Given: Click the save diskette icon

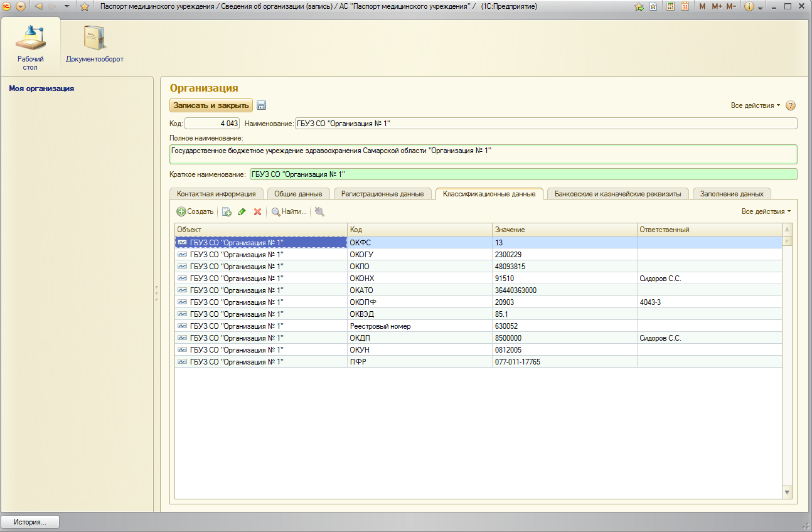Looking at the screenshot, I should 262,105.
